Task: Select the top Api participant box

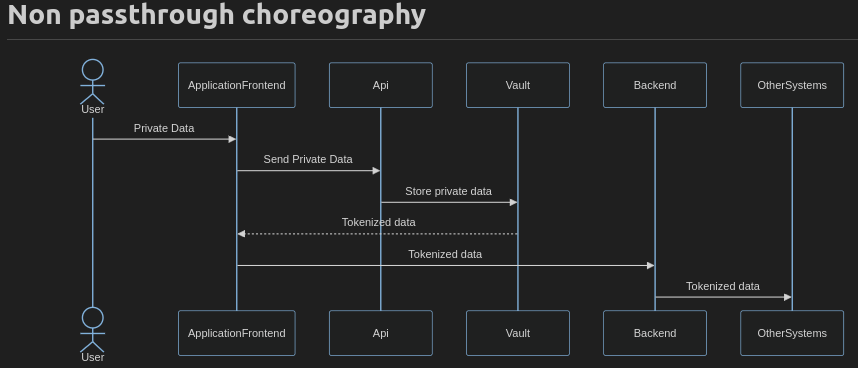Action: pyautogui.click(x=381, y=85)
